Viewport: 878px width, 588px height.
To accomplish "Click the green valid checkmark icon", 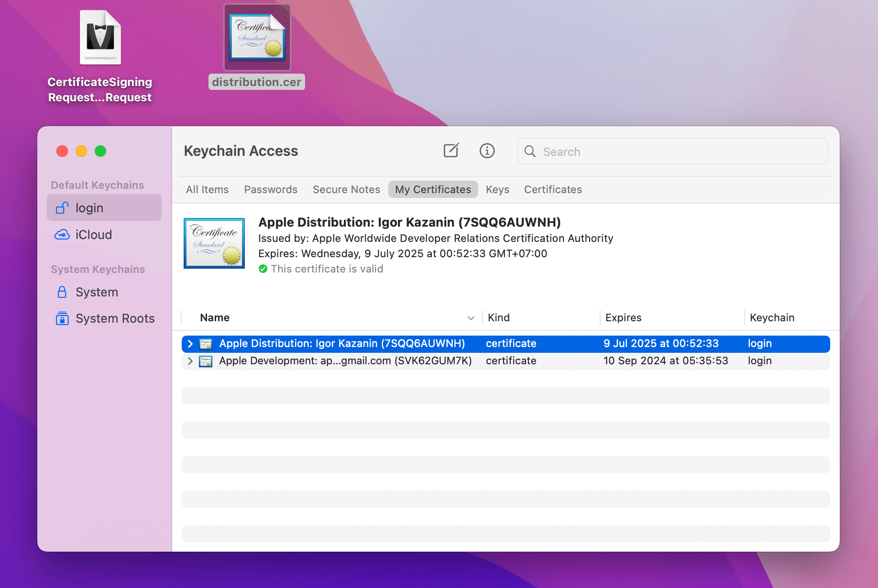I will (263, 269).
